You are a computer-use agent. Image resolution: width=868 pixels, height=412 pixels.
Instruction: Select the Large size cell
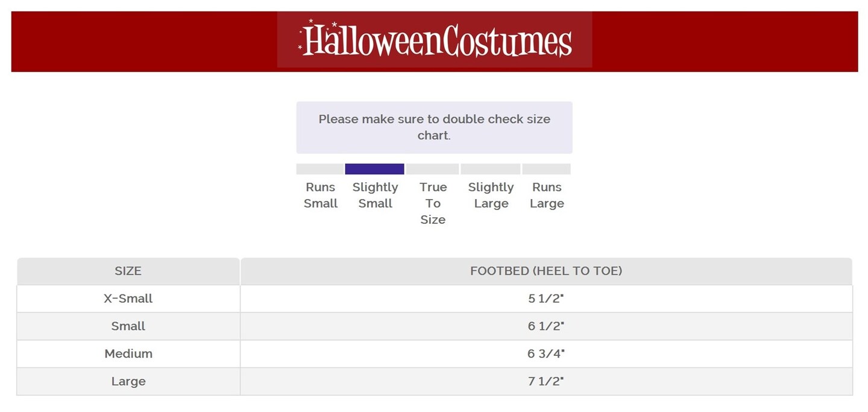tap(128, 382)
